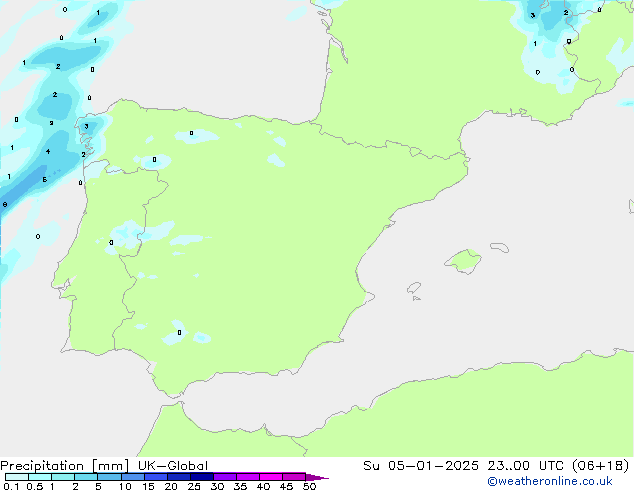Click the Ibiza island outline on the map
Image resolution: width=634 pixels, height=490 pixels.
click(414, 288)
